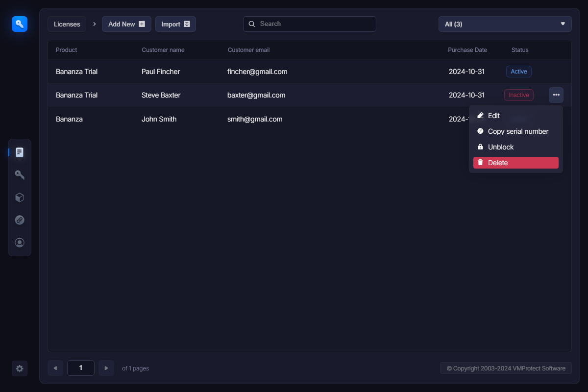Expand the All (3) filter dropdown
Viewport: 588px width, 392px height.
505,24
